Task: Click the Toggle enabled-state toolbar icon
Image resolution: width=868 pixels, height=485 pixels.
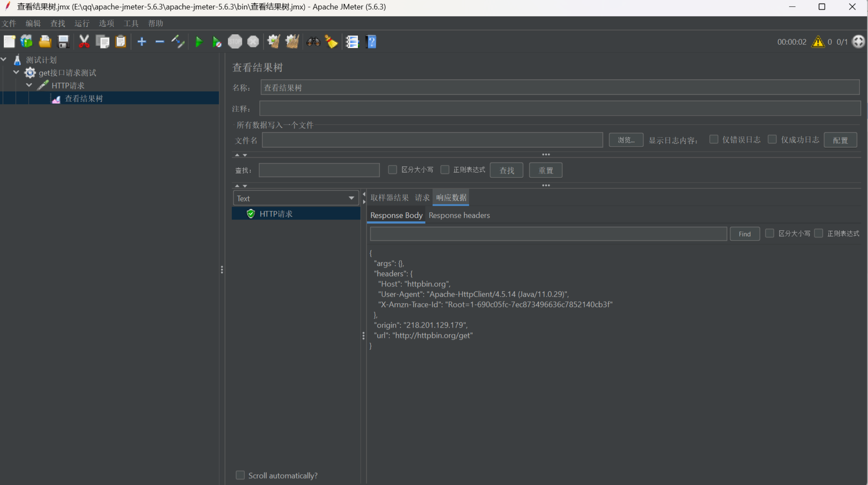Action: pos(178,42)
